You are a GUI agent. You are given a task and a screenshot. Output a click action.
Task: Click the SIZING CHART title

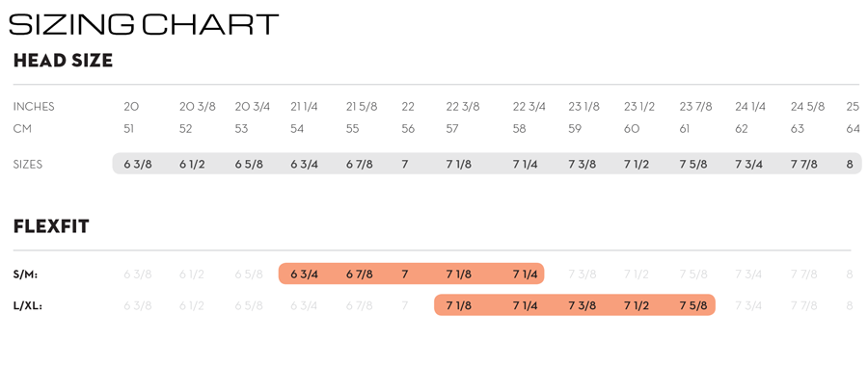[144, 24]
